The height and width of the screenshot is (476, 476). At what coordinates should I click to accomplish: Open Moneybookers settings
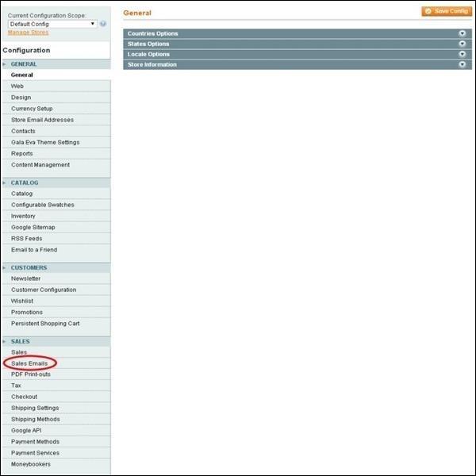click(x=31, y=464)
